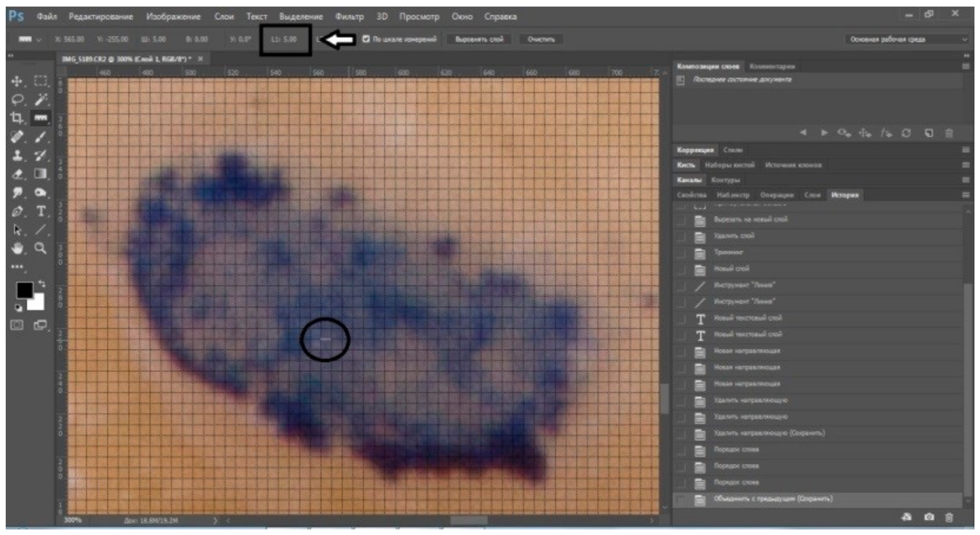980x535 pixels.
Task: Open ruler tool preset picker arrow
Action: pos(38,39)
